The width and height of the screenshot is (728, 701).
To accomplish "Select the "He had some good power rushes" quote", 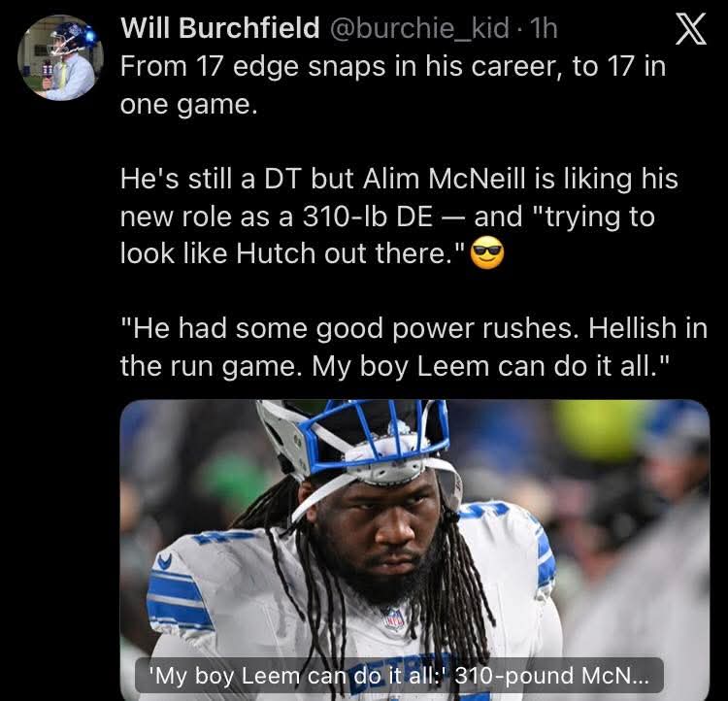I will pos(349,328).
